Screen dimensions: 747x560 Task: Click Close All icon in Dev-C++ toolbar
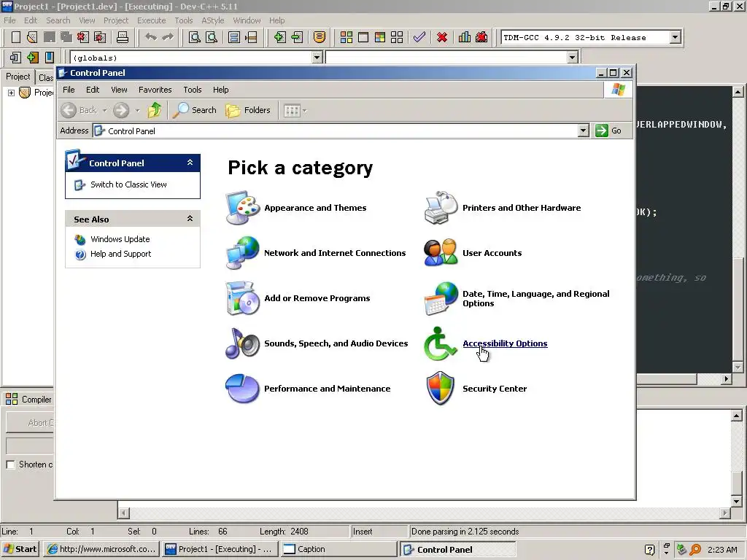point(100,37)
